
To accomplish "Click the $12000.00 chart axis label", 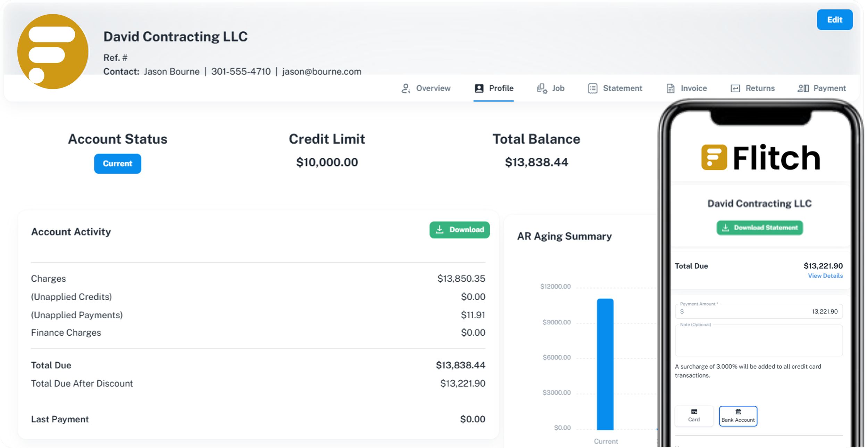I will click(x=556, y=287).
